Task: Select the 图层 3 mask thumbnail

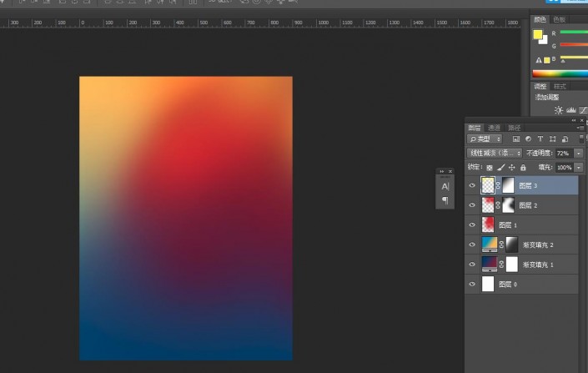Action: (x=508, y=185)
